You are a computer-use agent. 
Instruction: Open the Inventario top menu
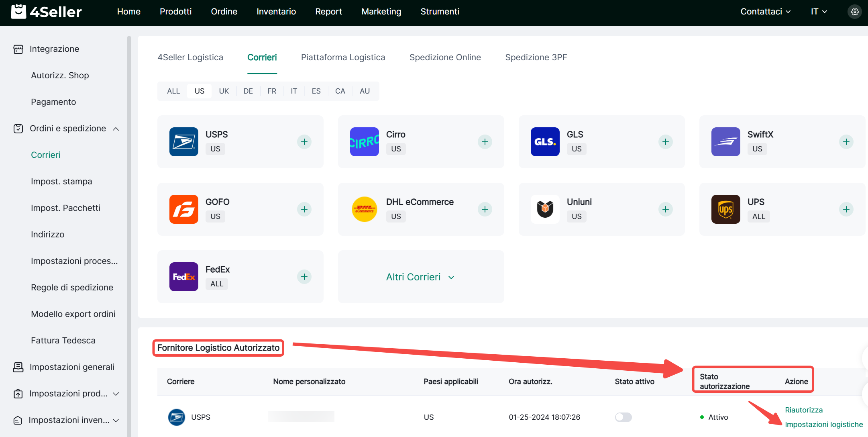[276, 12]
